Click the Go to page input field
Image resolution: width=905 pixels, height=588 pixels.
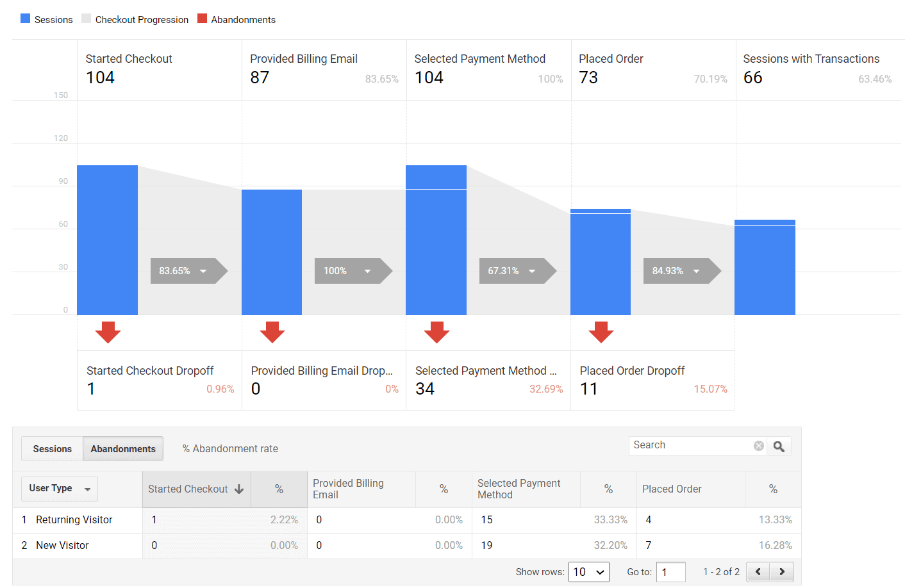[671, 572]
